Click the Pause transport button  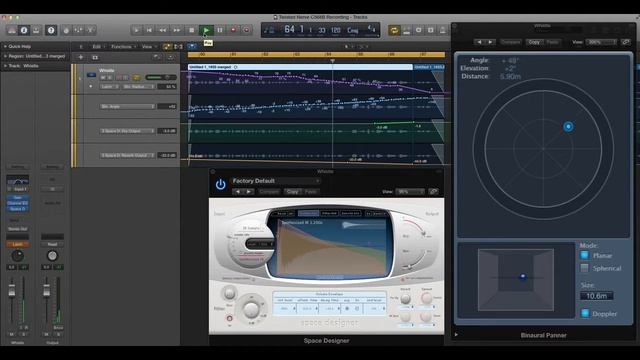(x=220, y=30)
